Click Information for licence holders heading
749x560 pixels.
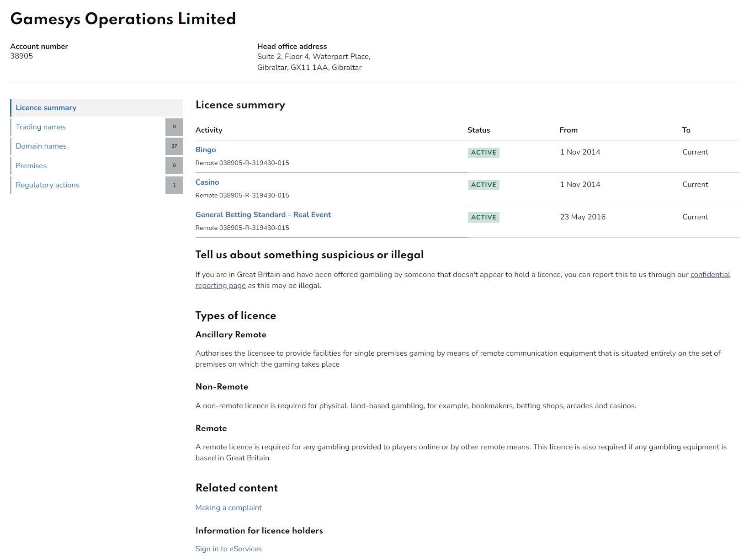point(259,531)
